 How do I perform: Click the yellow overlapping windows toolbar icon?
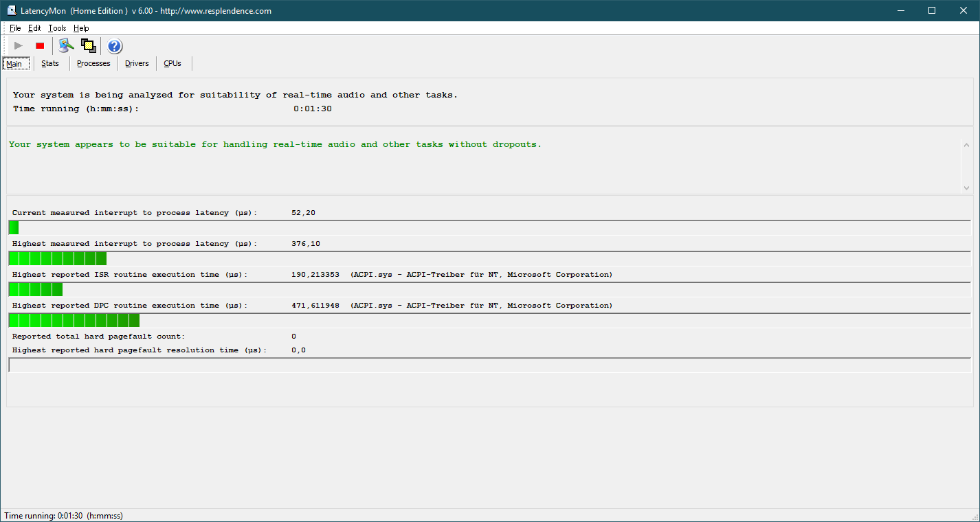88,46
